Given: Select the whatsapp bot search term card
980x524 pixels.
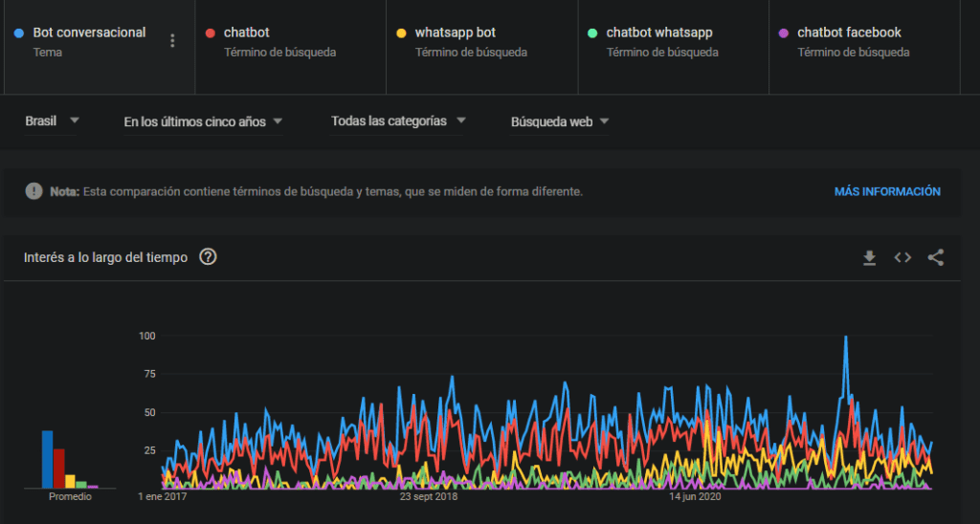Looking at the screenshot, I should 482,47.
